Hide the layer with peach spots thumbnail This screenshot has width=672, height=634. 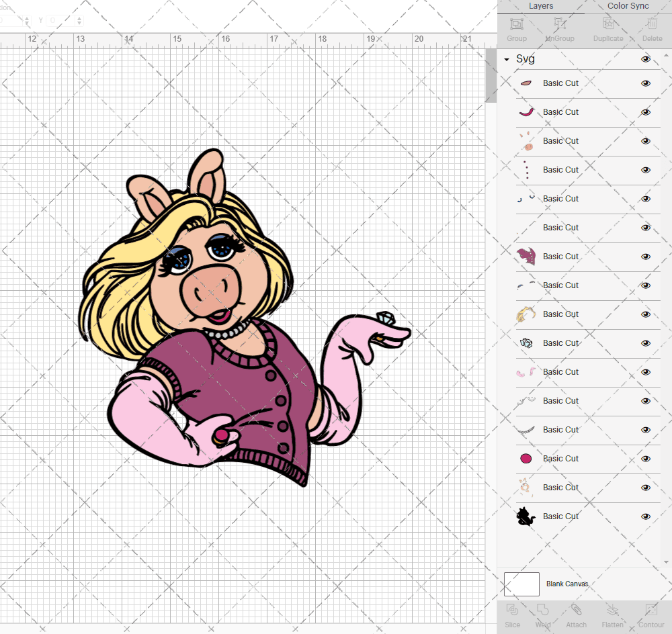coord(645,141)
